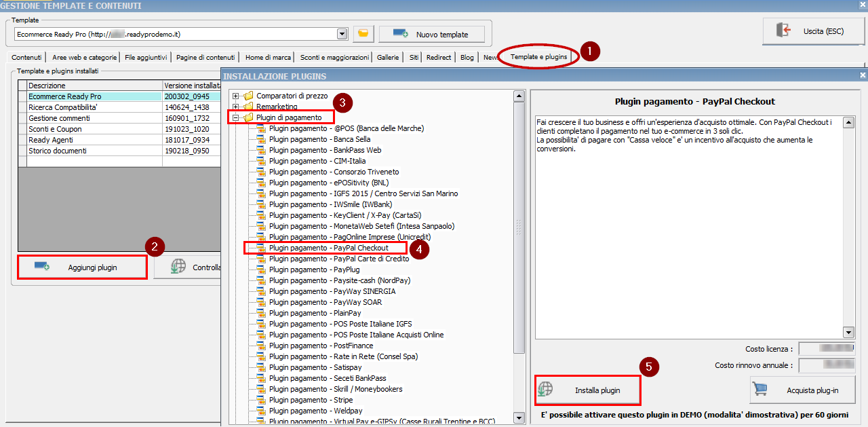This screenshot has height=427, width=868.
Task: Select Plugin pagamento - IWSmile (IWBank)
Action: pyautogui.click(x=331, y=204)
